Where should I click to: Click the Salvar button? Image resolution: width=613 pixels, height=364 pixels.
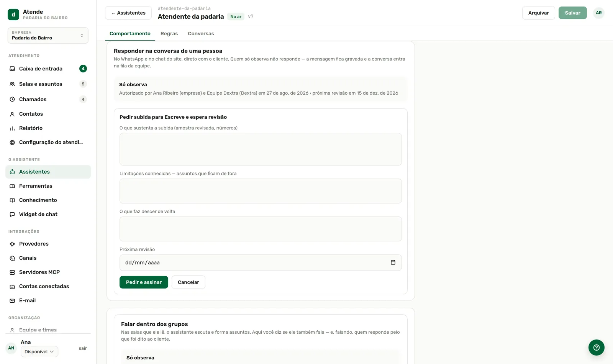pos(573,13)
